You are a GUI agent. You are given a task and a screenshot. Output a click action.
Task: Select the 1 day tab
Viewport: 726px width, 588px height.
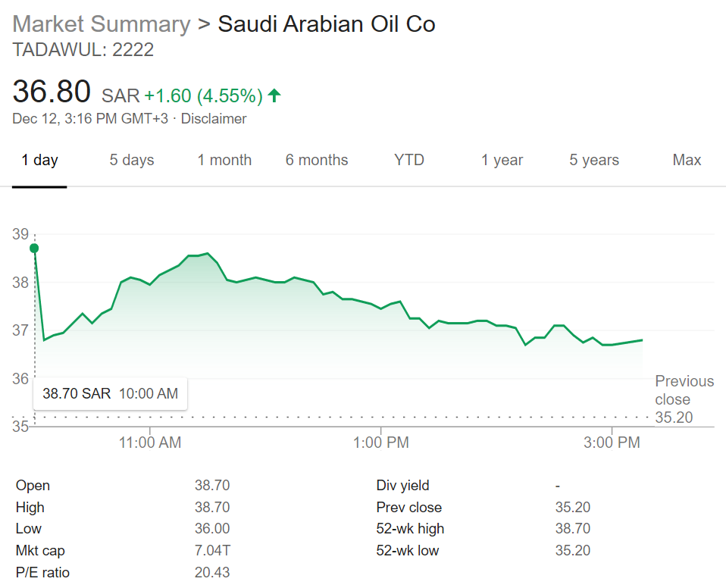(40, 160)
